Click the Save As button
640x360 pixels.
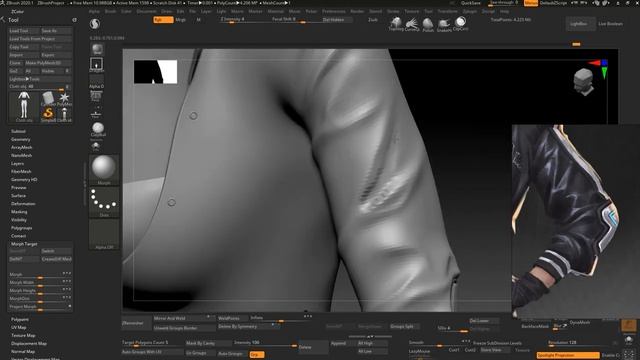56,31
